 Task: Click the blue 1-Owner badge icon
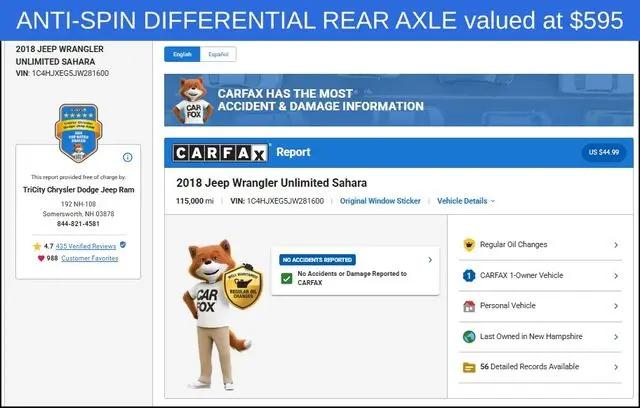pos(469,276)
